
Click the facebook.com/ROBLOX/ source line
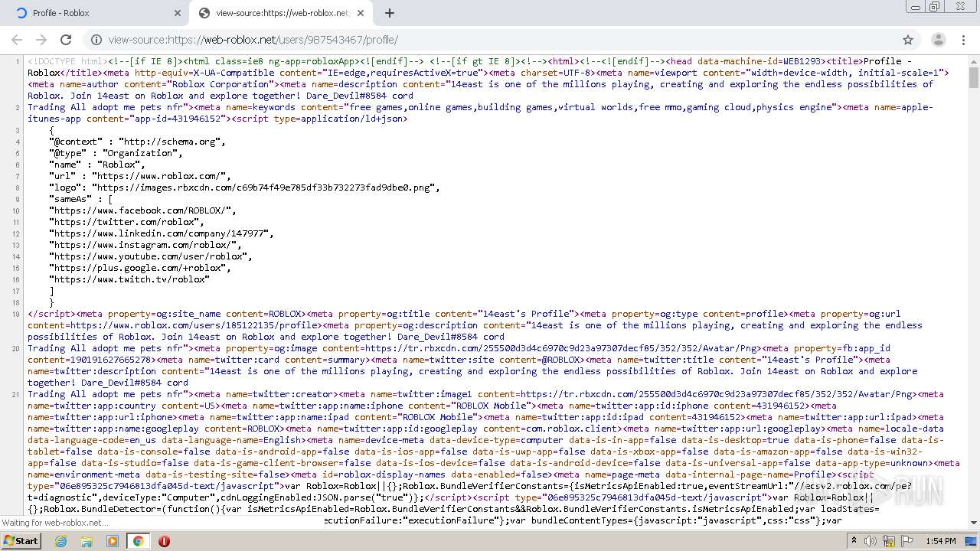point(142,210)
